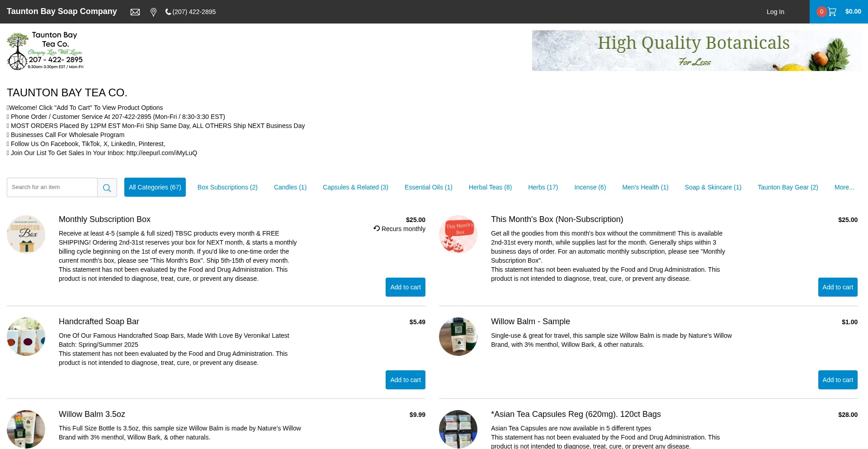Screen dimensions: 868x449
Task: Filter by Incense (6) category
Action: pos(590,187)
